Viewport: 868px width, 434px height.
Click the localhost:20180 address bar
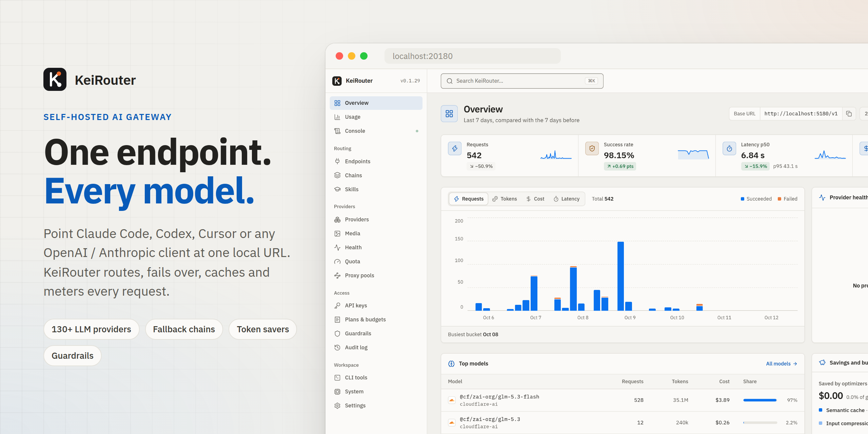pyautogui.click(x=472, y=56)
